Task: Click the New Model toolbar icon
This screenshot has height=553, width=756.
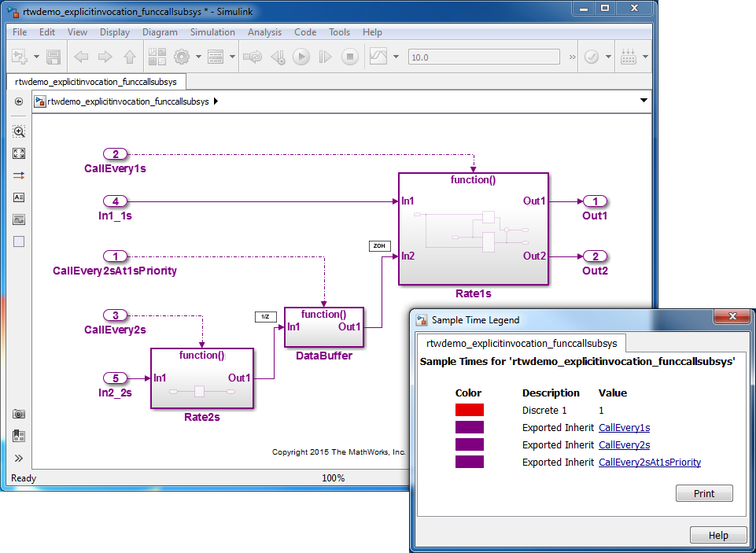Action: pyautogui.click(x=20, y=57)
